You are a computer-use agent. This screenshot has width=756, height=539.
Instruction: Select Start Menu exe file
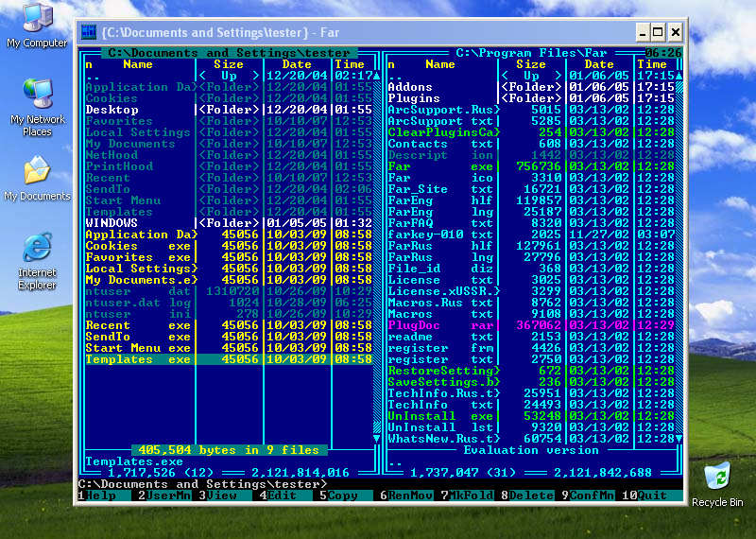pyautogui.click(x=229, y=348)
